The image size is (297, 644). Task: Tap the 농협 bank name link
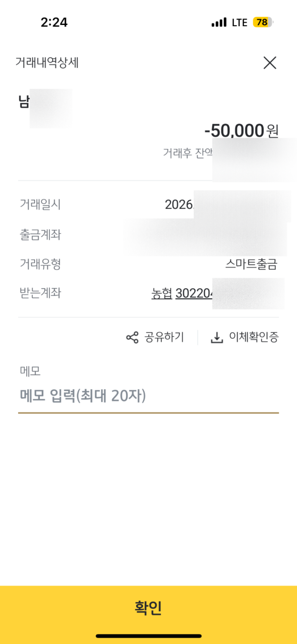point(162,293)
